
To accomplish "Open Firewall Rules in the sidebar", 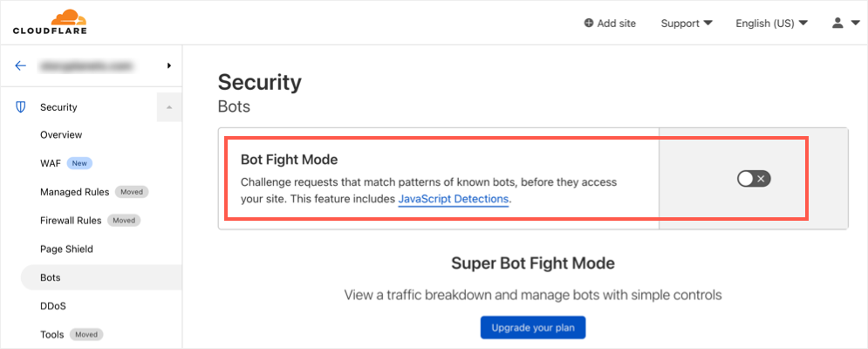I will pyautogui.click(x=71, y=221).
